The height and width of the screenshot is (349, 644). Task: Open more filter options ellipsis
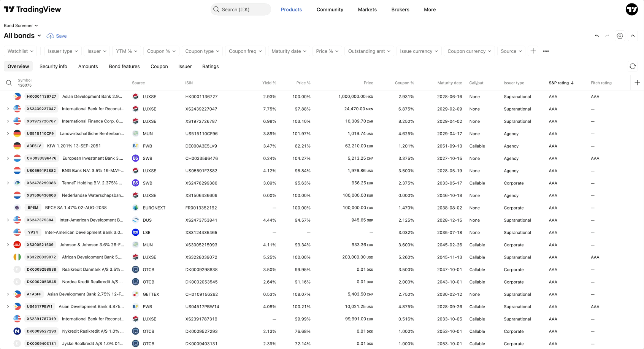point(546,51)
